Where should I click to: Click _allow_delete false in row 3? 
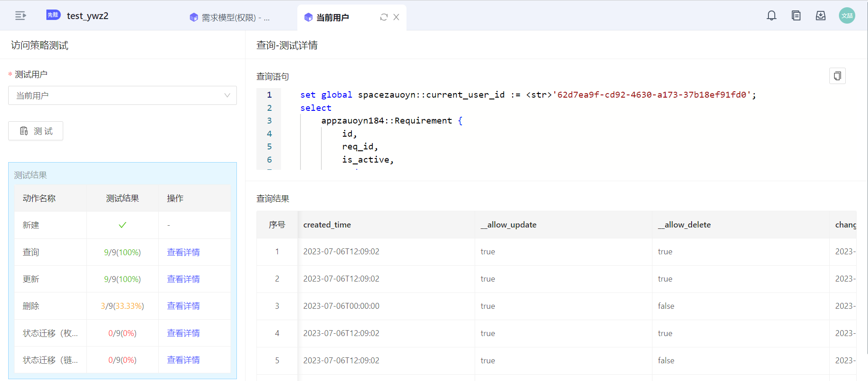click(666, 306)
